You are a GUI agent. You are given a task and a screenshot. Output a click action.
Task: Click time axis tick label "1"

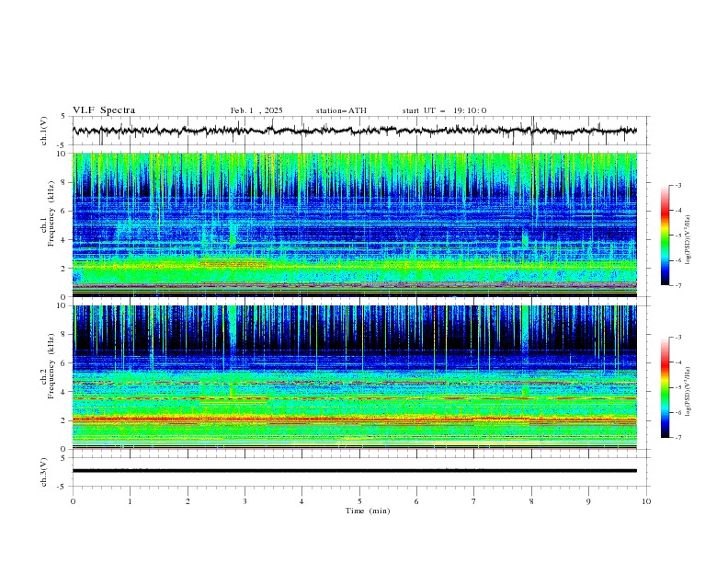tap(130, 501)
